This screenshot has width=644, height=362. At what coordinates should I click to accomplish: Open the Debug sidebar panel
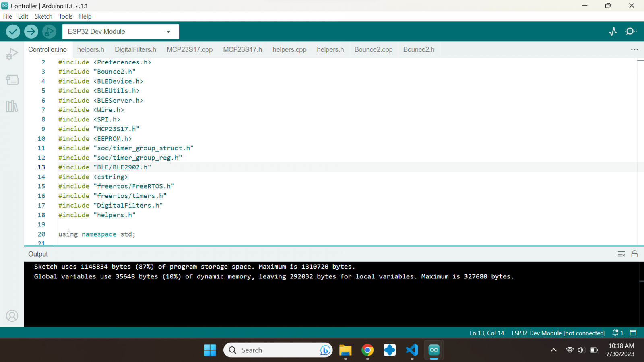[12, 53]
